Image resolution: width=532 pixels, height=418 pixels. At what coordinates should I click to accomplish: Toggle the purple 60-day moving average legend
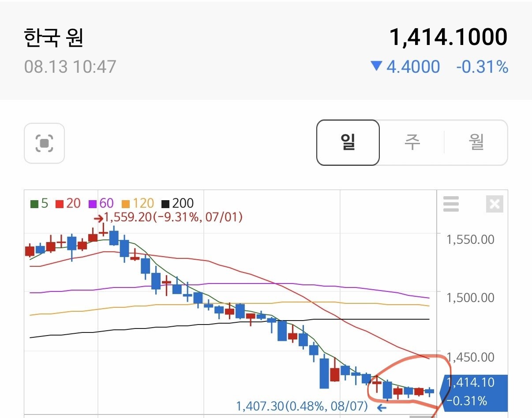tap(101, 203)
